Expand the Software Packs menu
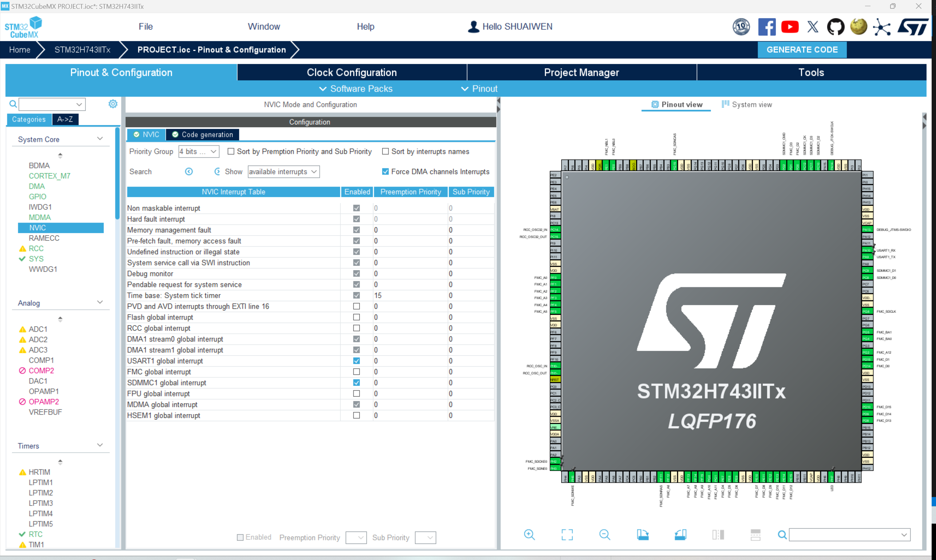Screen dimensions: 936x560 pos(356,89)
